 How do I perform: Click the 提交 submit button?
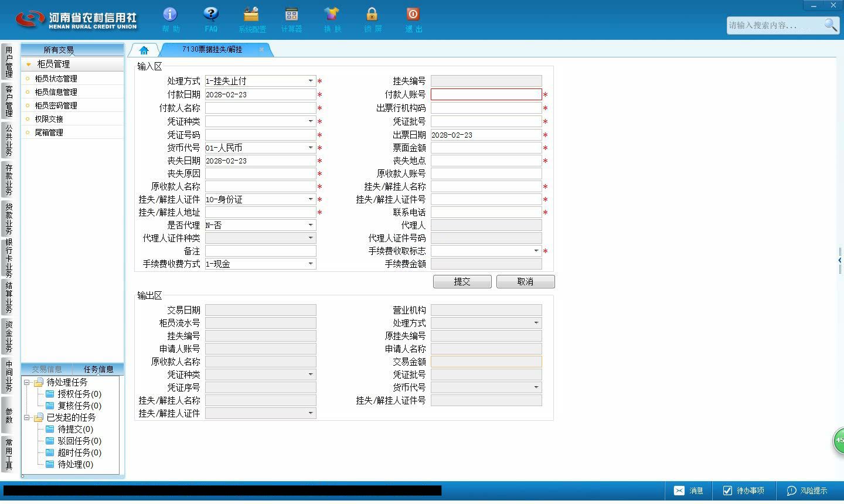click(x=462, y=282)
